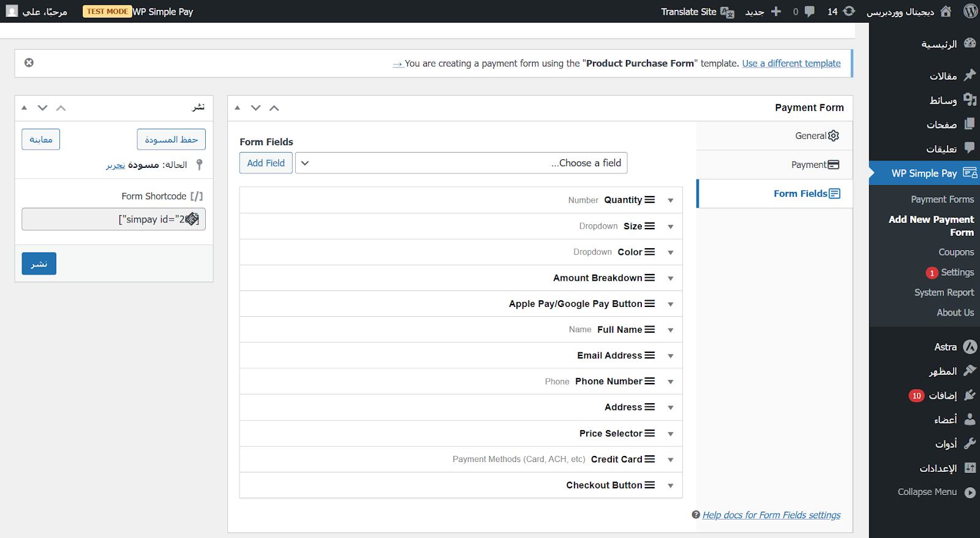
Task: Open Coupons in the sidebar menu
Action: (x=956, y=252)
